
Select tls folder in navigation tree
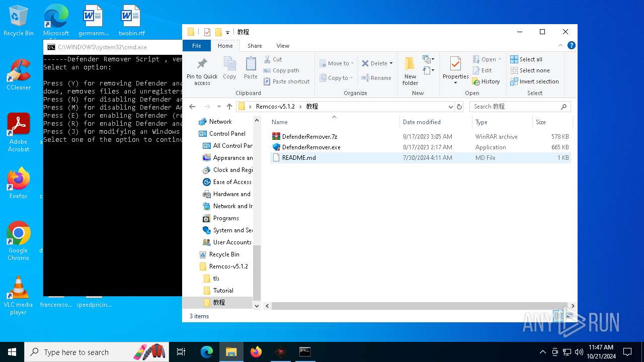(216, 279)
